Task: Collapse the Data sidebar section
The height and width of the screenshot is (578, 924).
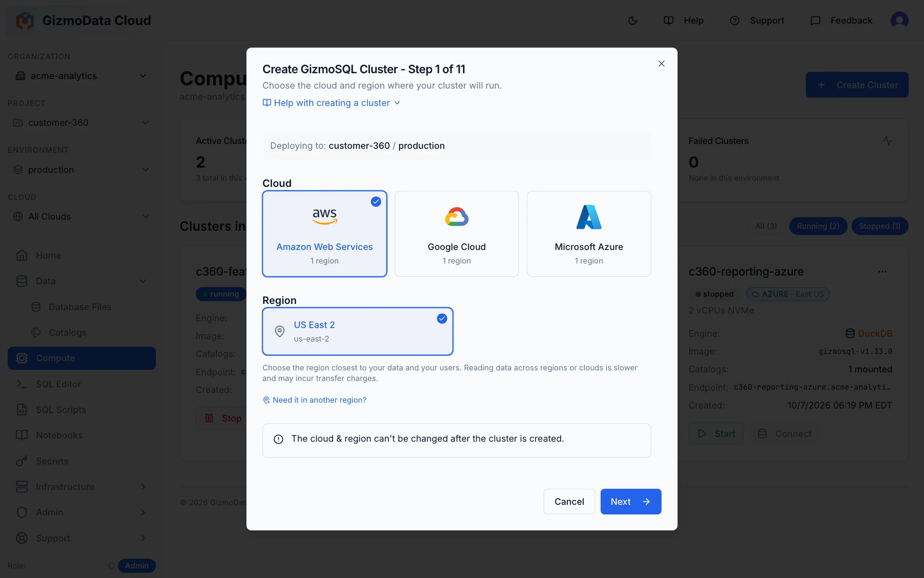Action: [x=81, y=281]
